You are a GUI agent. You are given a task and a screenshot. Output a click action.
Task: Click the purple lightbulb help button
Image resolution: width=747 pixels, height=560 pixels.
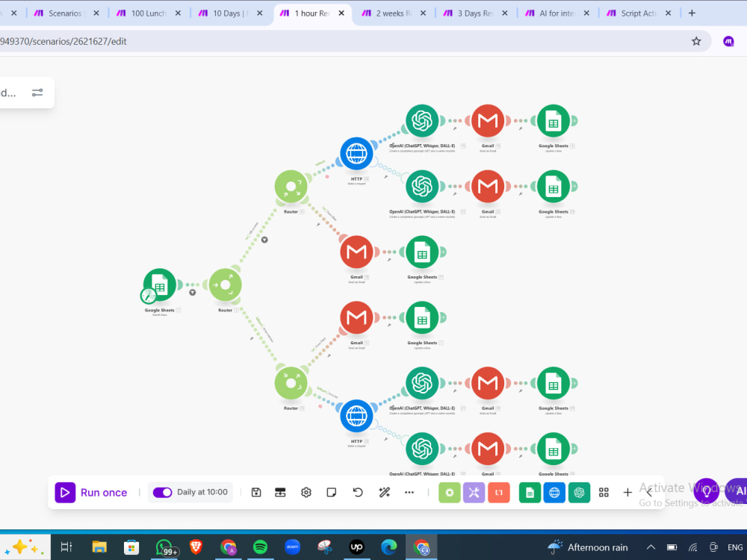(x=707, y=491)
